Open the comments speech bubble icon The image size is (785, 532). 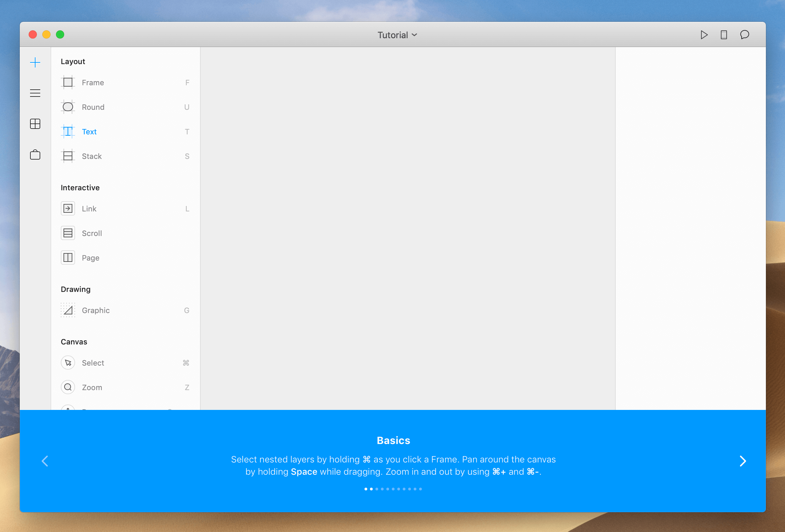coord(745,35)
